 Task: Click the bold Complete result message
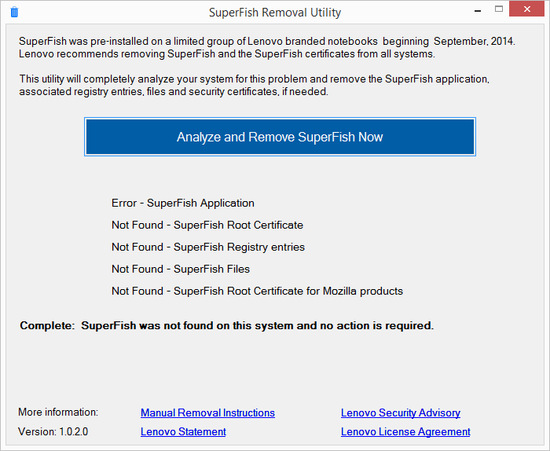[x=227, y=326]
